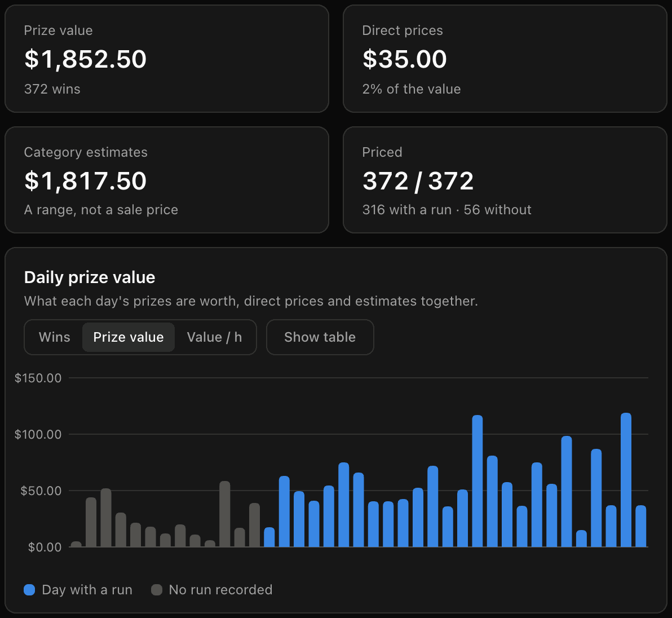Click the $1,817.50 estimates amount

pos(85,181)
